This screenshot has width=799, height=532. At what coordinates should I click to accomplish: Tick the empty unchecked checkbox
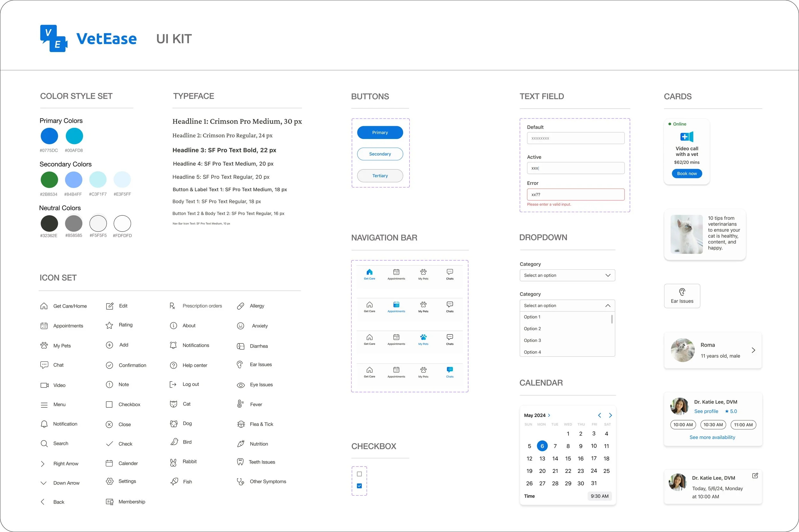point(359,474)
